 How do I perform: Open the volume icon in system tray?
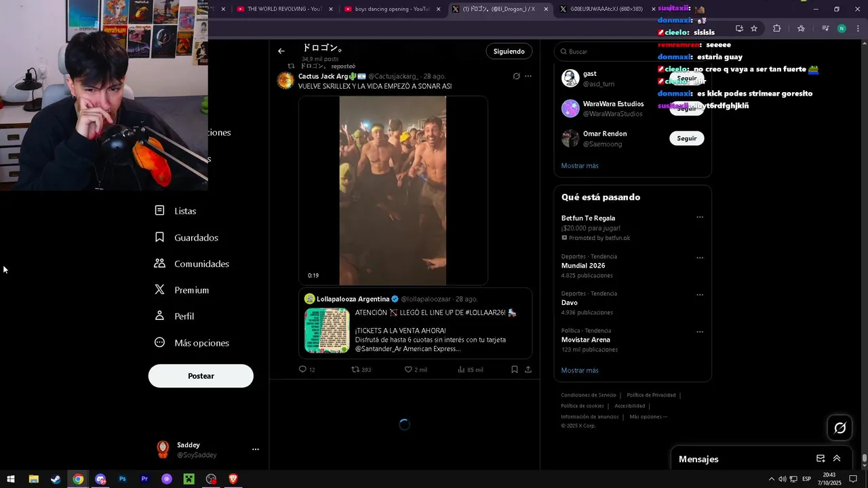782,479
